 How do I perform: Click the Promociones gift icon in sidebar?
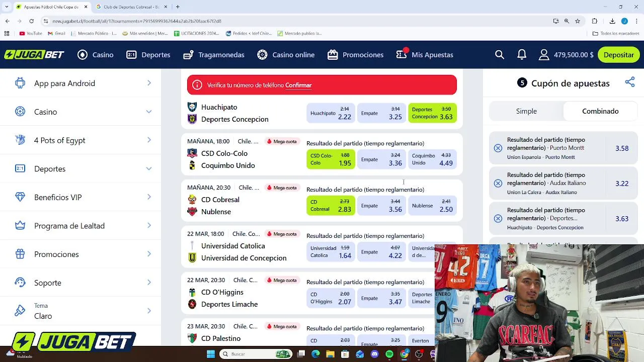20,254
